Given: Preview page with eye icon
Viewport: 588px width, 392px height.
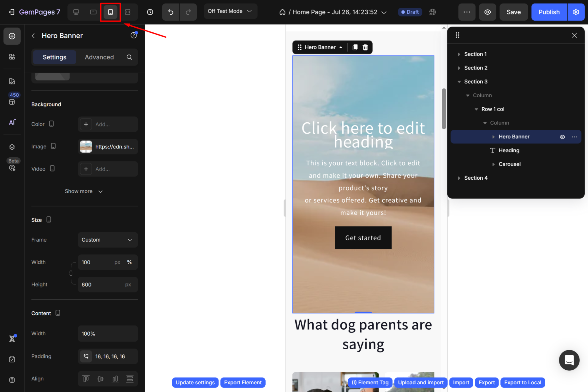Looking at the screenshot, I should coord(487,12).
